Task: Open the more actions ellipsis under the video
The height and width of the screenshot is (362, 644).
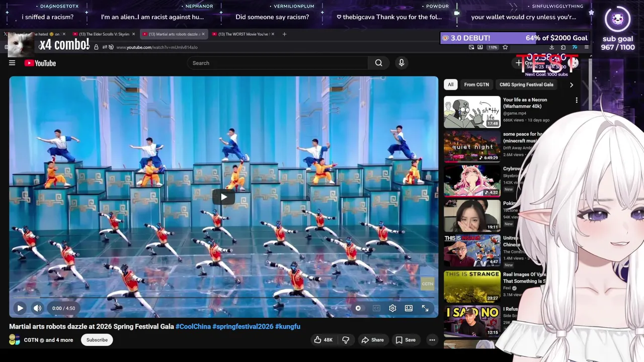Action: 432,340
